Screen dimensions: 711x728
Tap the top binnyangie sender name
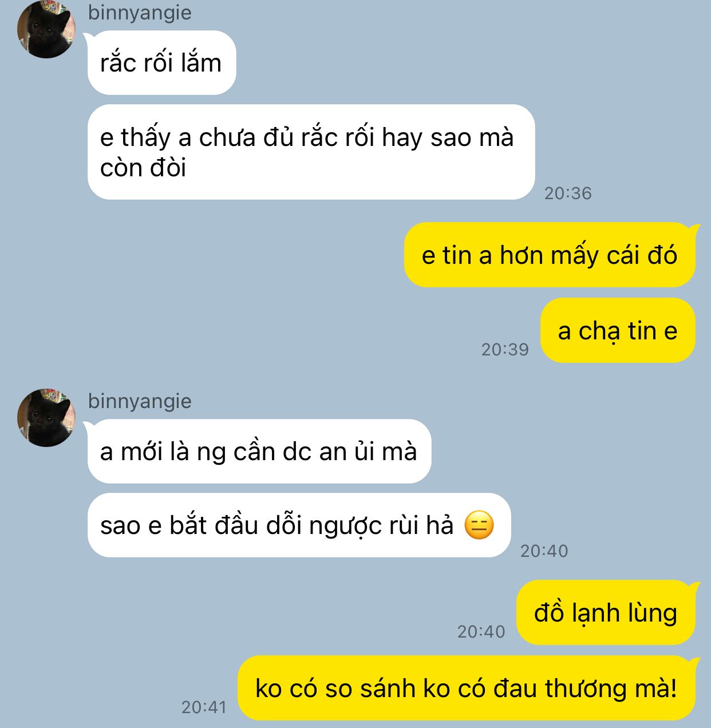[140, 13]
